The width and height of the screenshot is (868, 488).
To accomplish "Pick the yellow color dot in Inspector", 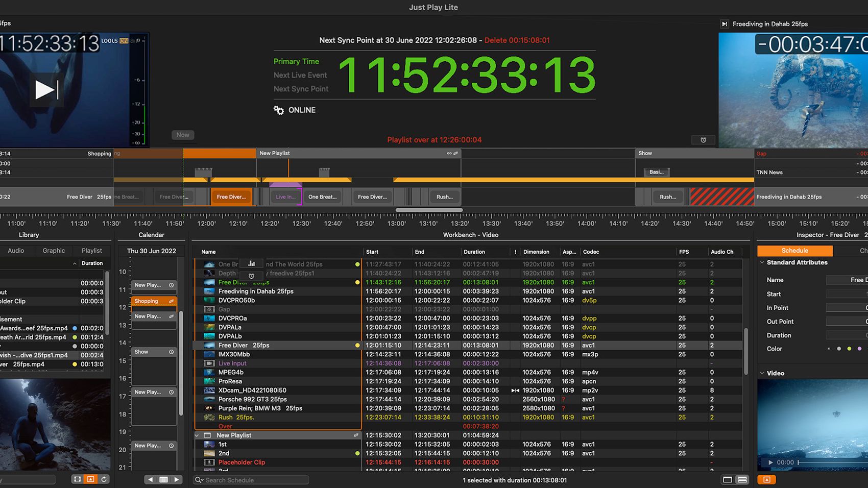I will click(849, 349).
